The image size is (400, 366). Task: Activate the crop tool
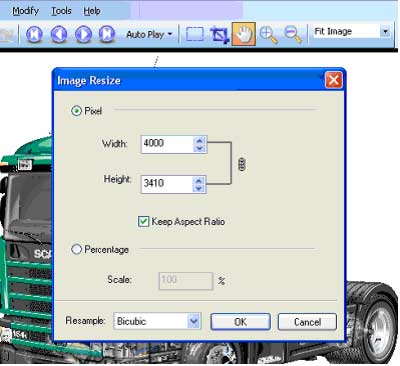coord(219,35)
